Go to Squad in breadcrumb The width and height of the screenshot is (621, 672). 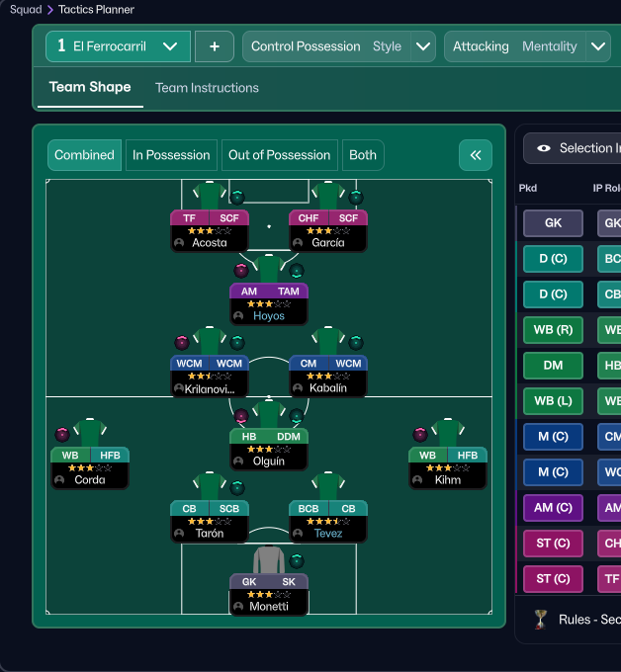pyautogui.click(x=26, y=10)
